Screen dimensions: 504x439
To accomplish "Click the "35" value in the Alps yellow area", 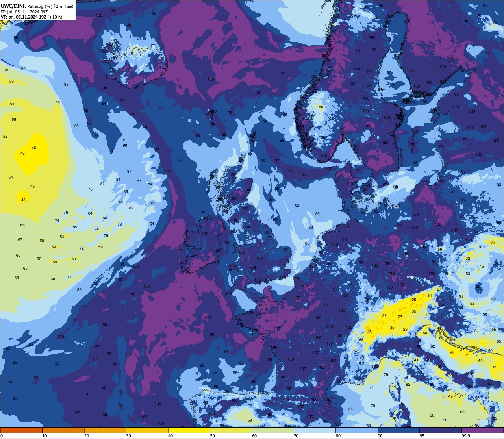I will [x=414, y=311].
